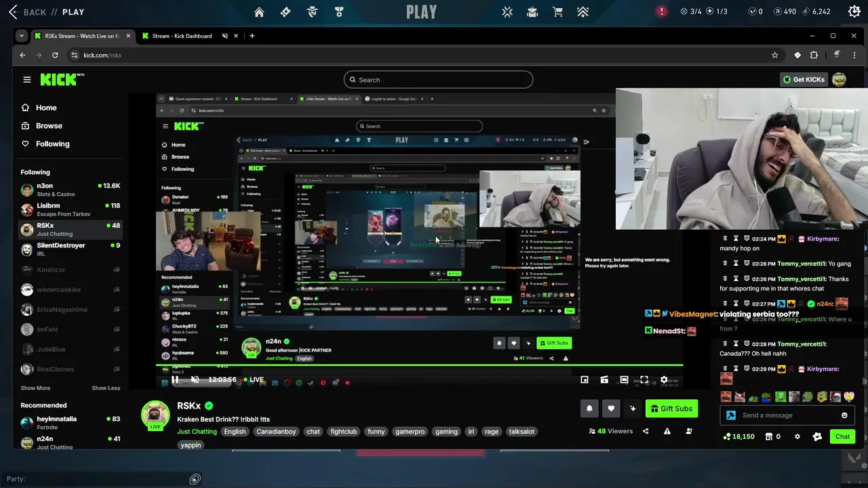Open chat settings gear icon
This screenshot has width=868, height=488.
click(x=797, y=436)
